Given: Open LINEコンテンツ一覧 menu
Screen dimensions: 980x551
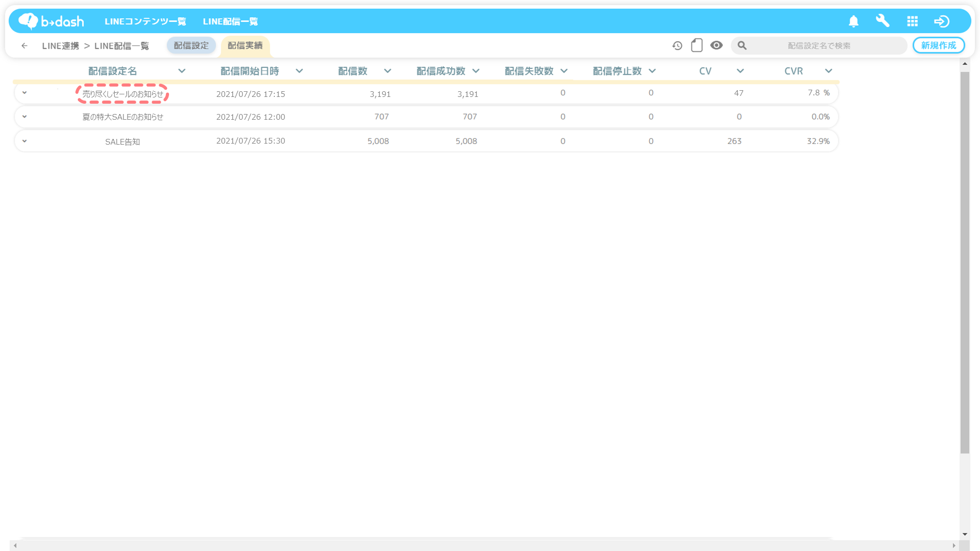Looking at the screenshot, I should pos(145,21).
